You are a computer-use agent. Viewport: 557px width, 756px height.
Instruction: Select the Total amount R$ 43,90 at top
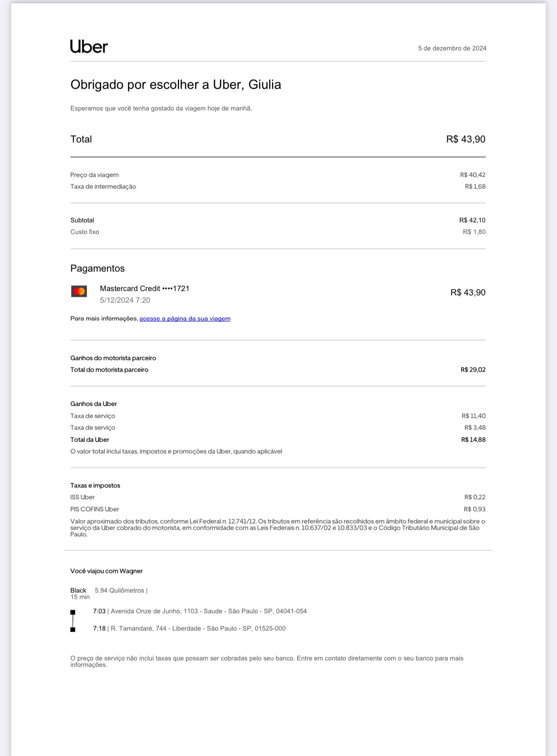(x=465, y=140)
